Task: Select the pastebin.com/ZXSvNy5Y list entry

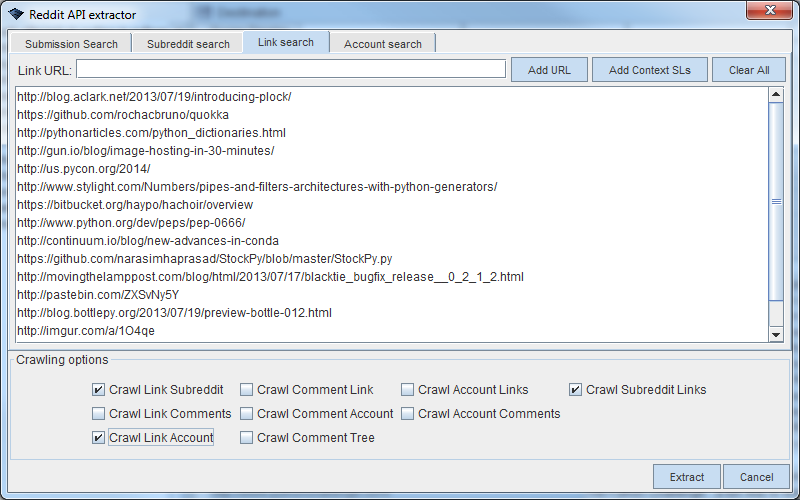Action: [x=98, y=295]
